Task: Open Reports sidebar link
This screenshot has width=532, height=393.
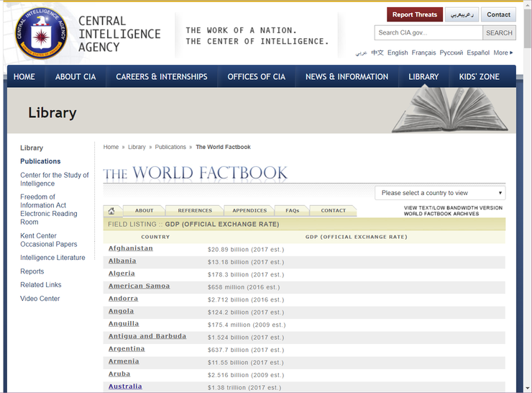Action: pos(32,271)
